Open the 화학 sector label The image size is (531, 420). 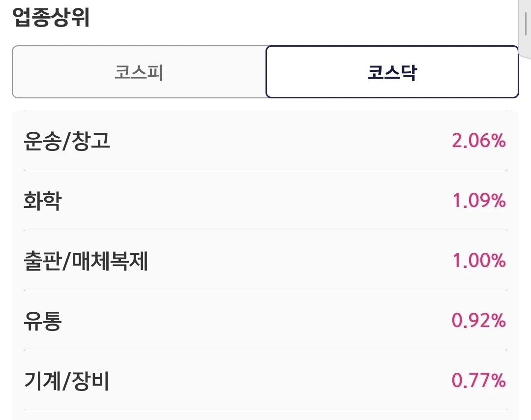(x=43, y=201)
